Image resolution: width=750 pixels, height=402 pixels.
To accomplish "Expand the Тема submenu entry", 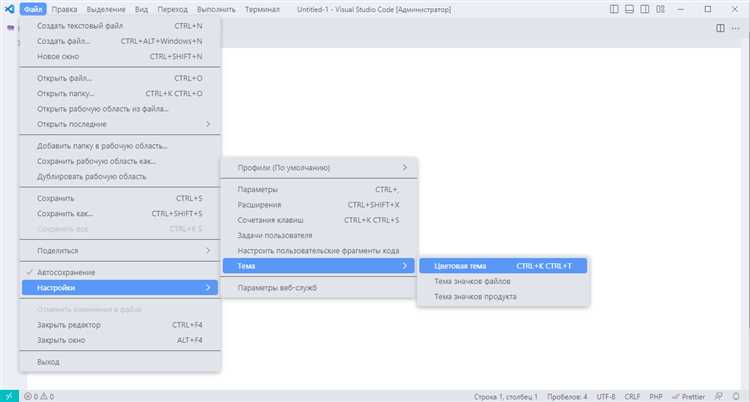I will [319, 266].
